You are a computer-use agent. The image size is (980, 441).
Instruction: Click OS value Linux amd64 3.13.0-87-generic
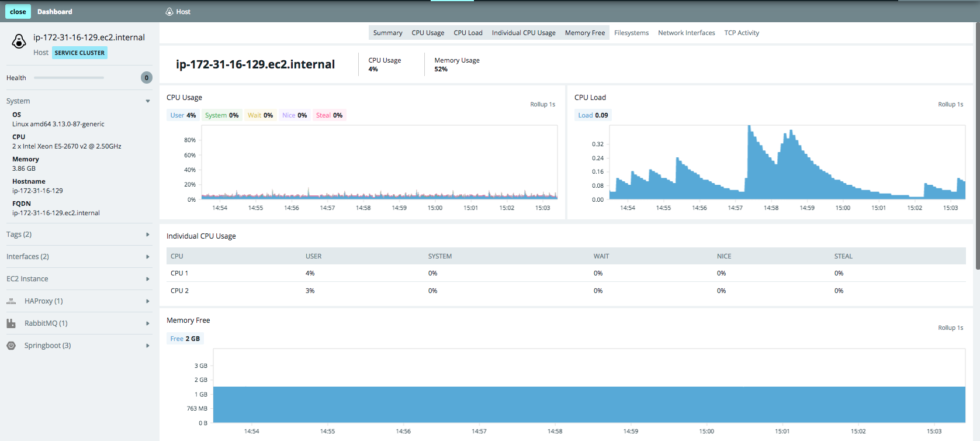pyautogui.click(x=58, y=124)
